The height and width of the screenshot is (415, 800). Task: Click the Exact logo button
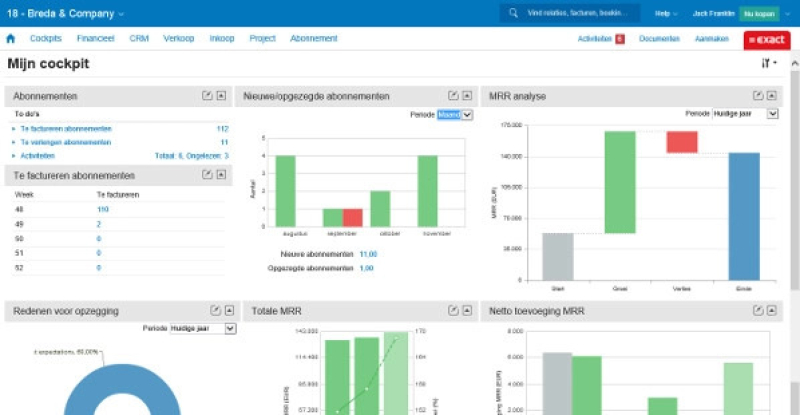pos(767,40)
